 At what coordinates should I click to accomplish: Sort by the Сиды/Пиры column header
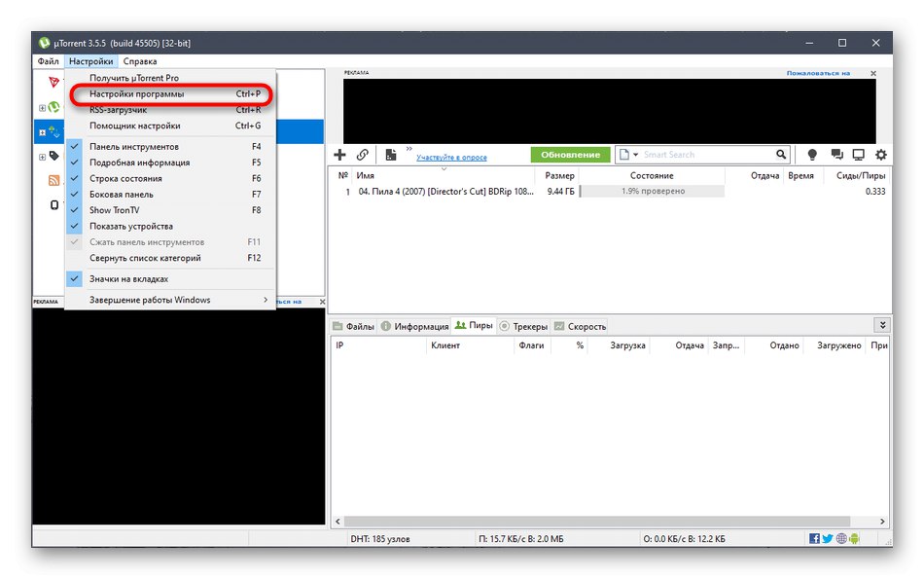pos(859,176)
